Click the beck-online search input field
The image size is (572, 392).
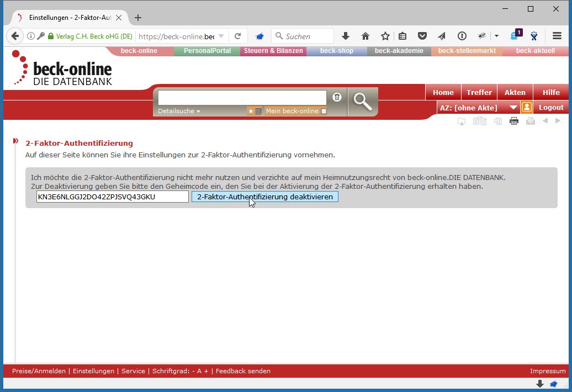(x=242, y=97)
